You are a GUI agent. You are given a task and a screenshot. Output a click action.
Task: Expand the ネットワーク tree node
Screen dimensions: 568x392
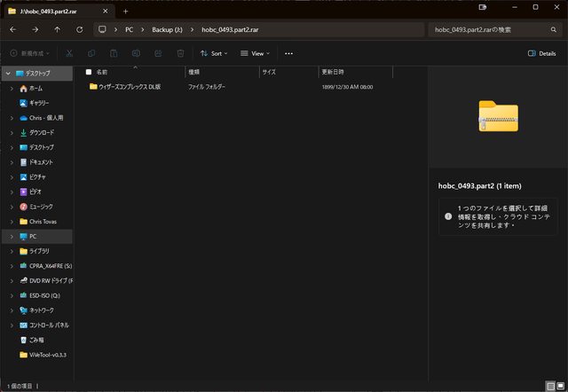click(11, 310)
